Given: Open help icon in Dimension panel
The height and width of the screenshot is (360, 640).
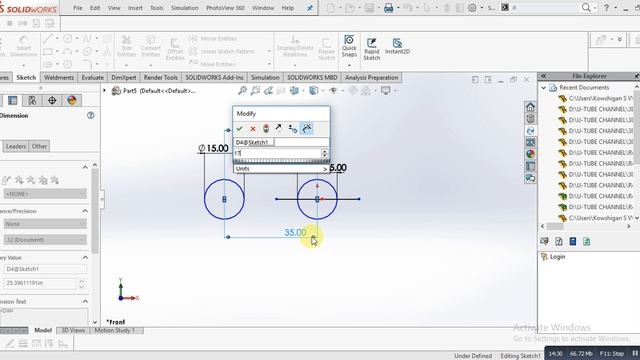Looking at the screenshot, I should coord(91,116).
